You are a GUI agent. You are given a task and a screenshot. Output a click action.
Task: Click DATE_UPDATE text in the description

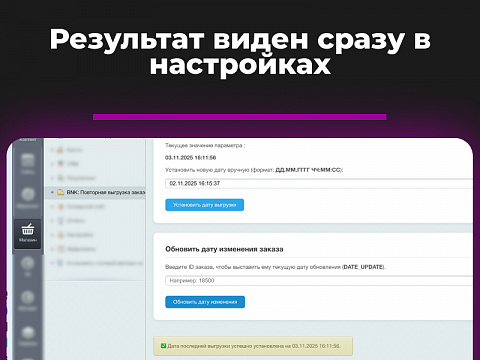point(363,267)
